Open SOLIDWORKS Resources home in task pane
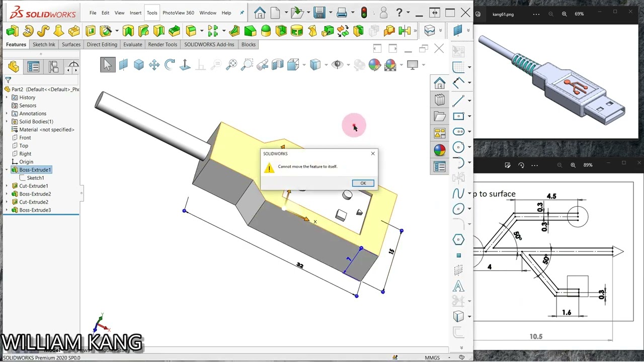The height and width of the screenshot is (362, 644). (440, 83)
